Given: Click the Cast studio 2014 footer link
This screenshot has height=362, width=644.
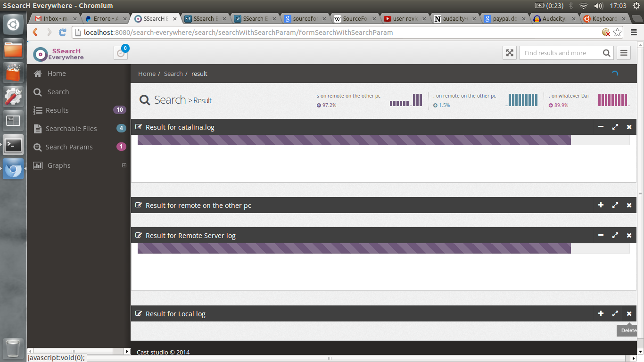Looking at the screenshot, I should [x=163, y=352].
